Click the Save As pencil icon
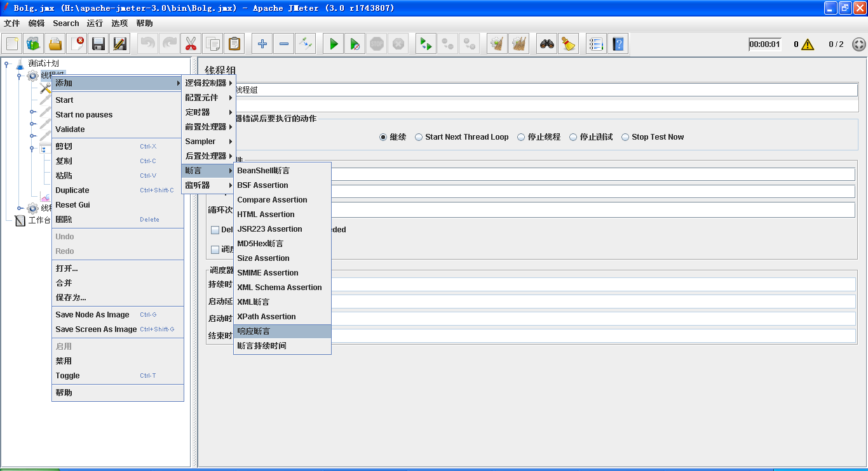Screen dimensions: 868x471 tap(120, 44)
